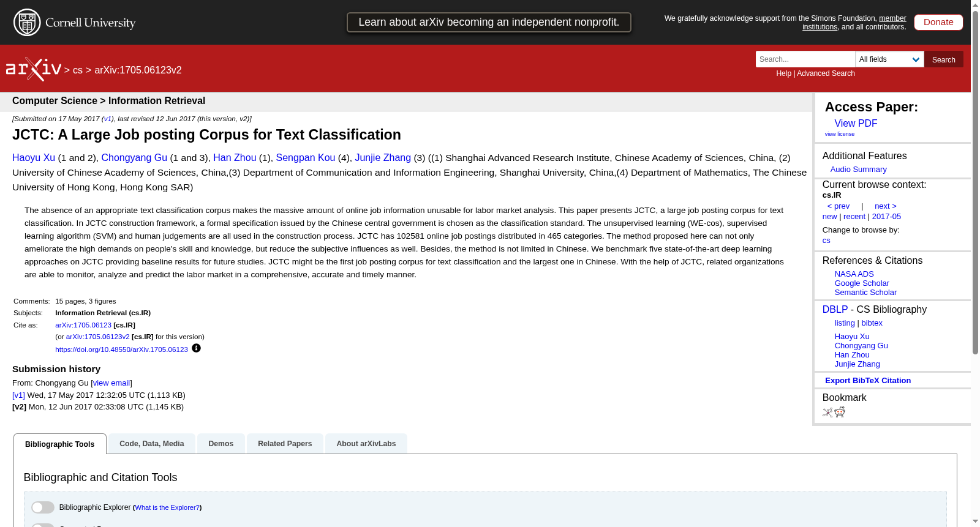Image resolution: width=980 pixels, height=527 pixels.
Task: Open the Help link
Action: click(x=783, y=73)
